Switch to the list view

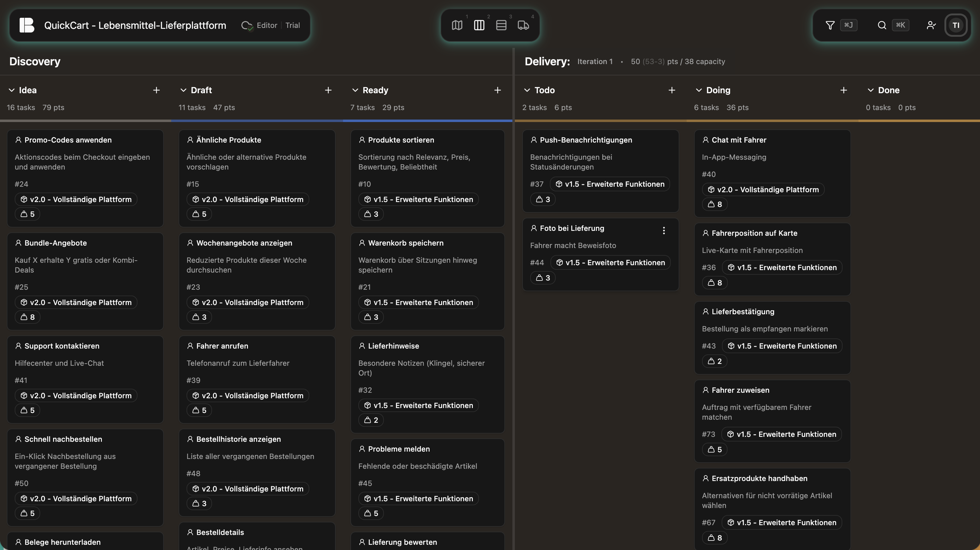click(x=501, y=25)
